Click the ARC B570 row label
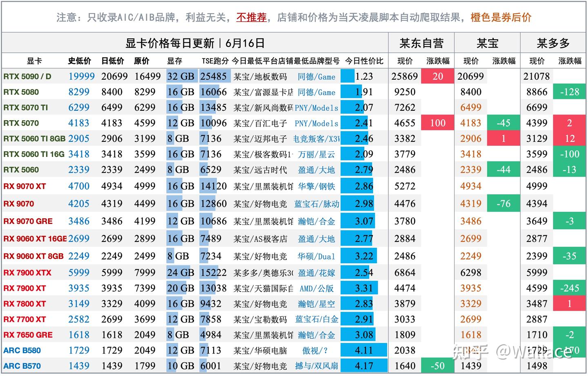The image size is (588, 376). pyautogui.click(x=22, y=366)
